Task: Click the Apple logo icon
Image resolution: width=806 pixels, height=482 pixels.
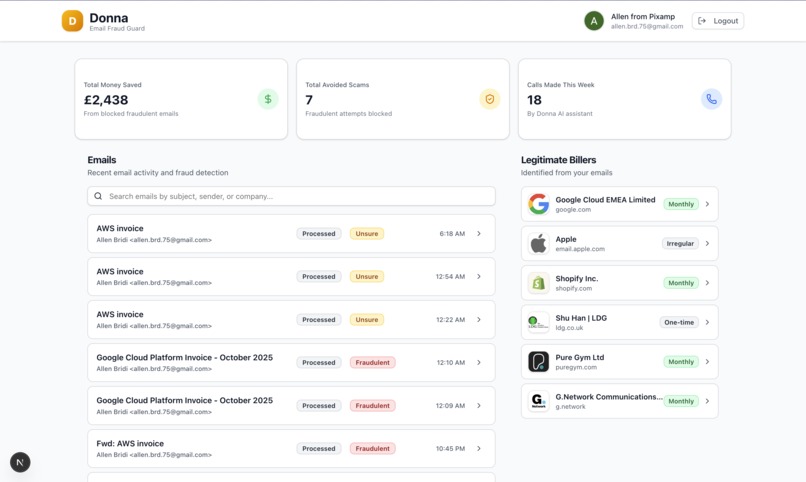Action: pos(538,244)
